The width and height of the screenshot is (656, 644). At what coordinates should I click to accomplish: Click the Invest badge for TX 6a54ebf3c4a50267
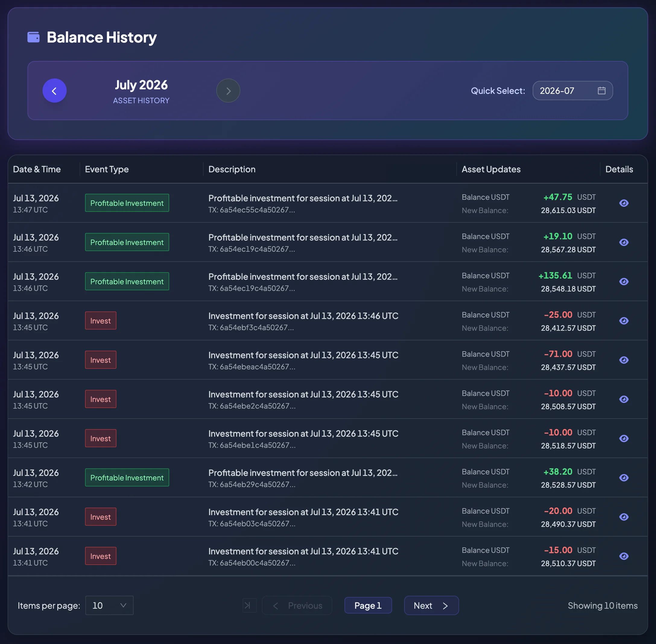click(101, 321)
